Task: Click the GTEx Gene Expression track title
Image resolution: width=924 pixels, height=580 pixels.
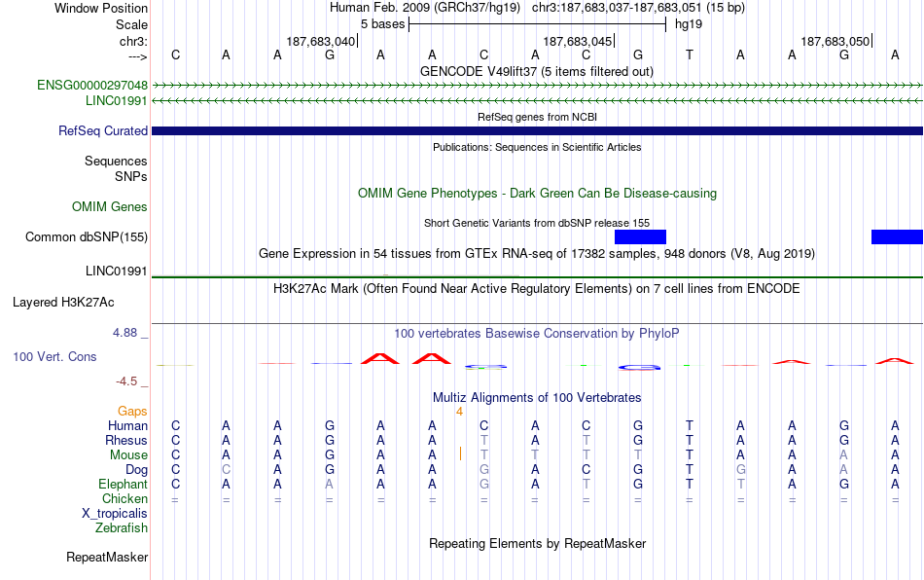Action: point(537,253)
